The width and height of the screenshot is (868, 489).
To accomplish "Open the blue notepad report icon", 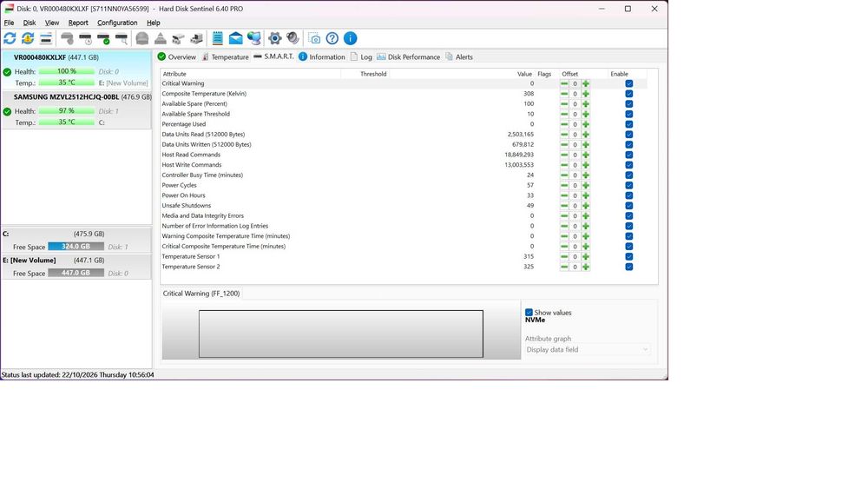I will [x=218, y=38].
